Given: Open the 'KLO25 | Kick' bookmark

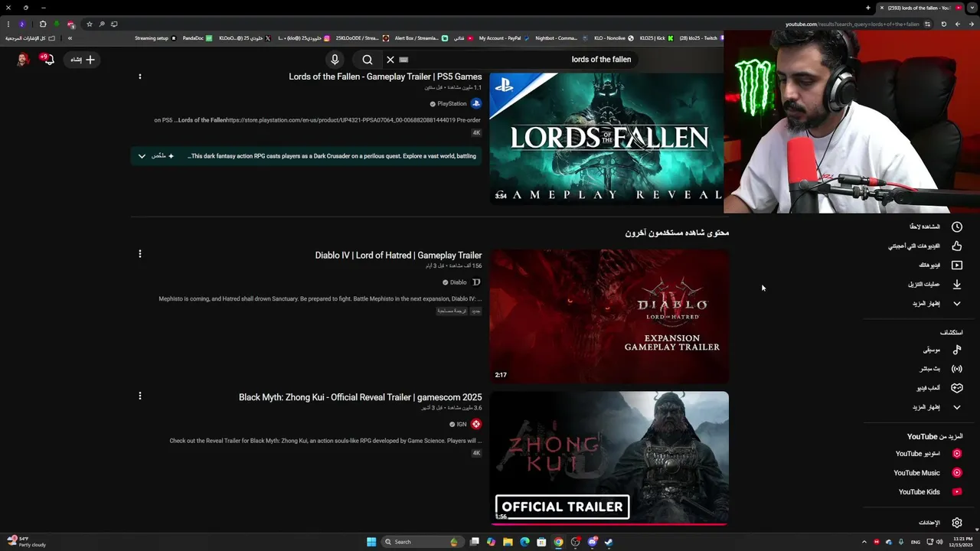Looking at the screenshot, I should 656,37.
